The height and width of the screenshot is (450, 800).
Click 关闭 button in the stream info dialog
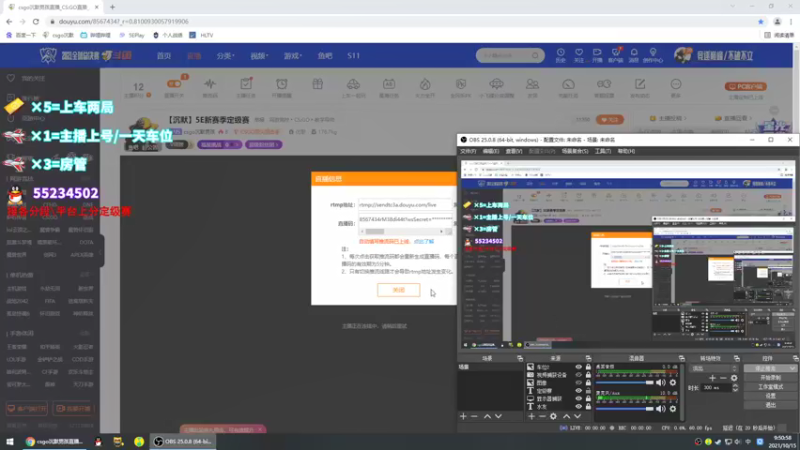398,290
